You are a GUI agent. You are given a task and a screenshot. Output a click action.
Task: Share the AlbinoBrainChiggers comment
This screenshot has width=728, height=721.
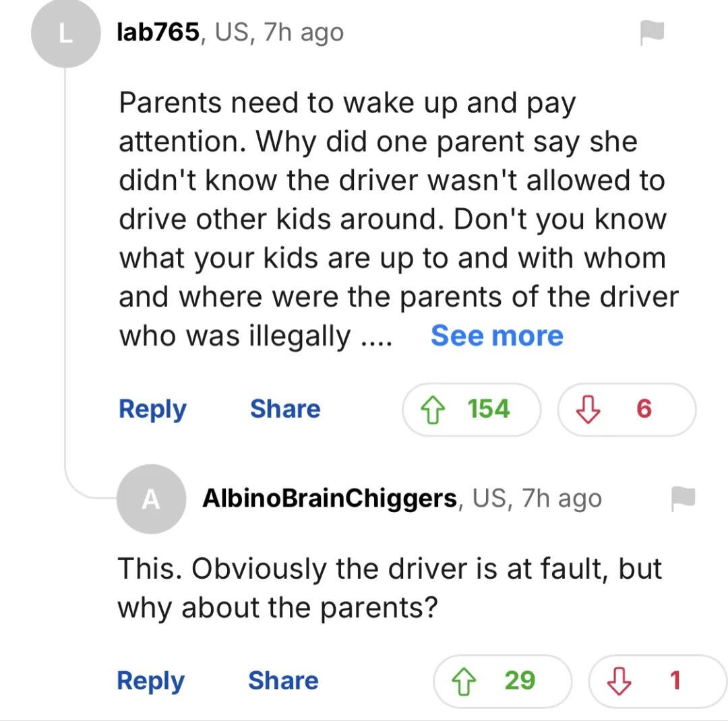click(x=283, y=681)
